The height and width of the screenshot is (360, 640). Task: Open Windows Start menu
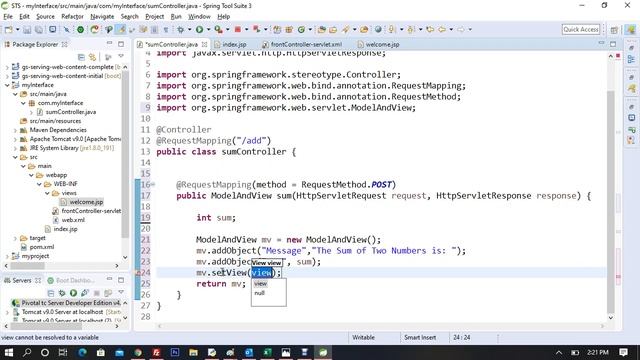point(8,352)
